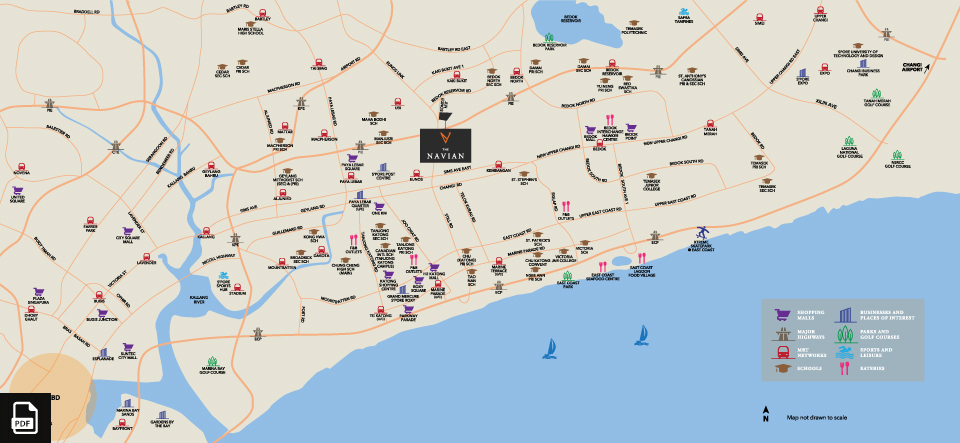Select the Farrer Park MRT icon
This screenshot has width=960, height=443.
(x=90, y=221)
